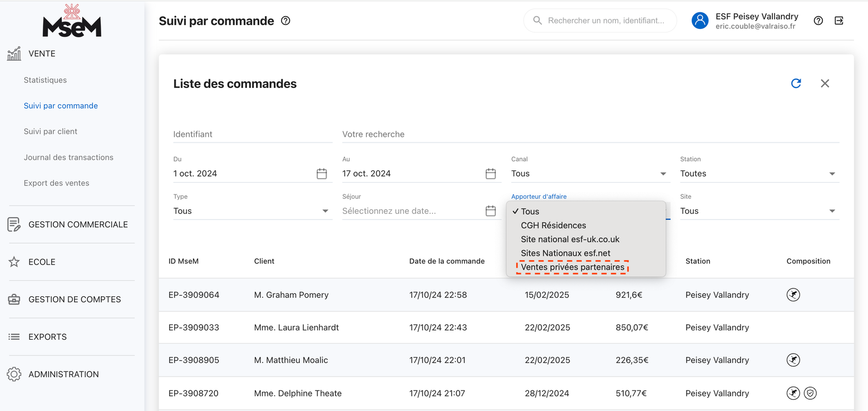
Task: Open the Station dropdown
Action: [x=759, y=174]
